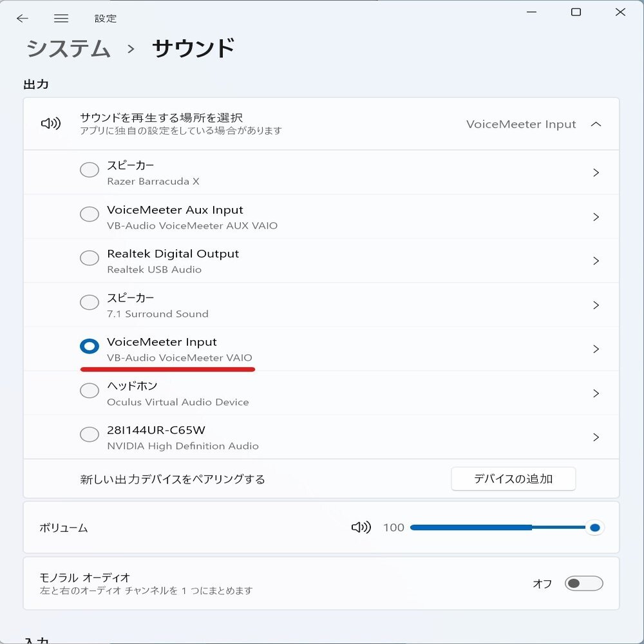
Task: Click サウンドを再生する場所を選択 label
Action: (x=161, y=118)
